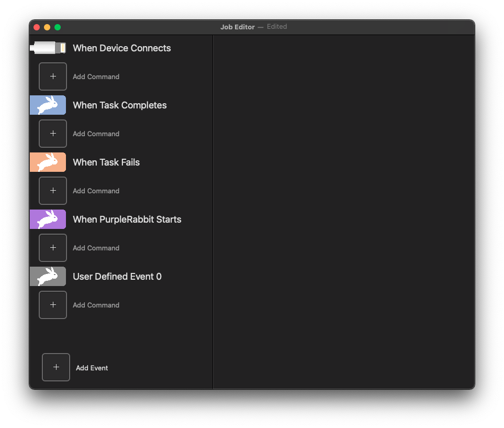This screenshot has width=504, height=428.
Task: Click the gray rabbit User Defined Event icon
Action: (48, 277)
